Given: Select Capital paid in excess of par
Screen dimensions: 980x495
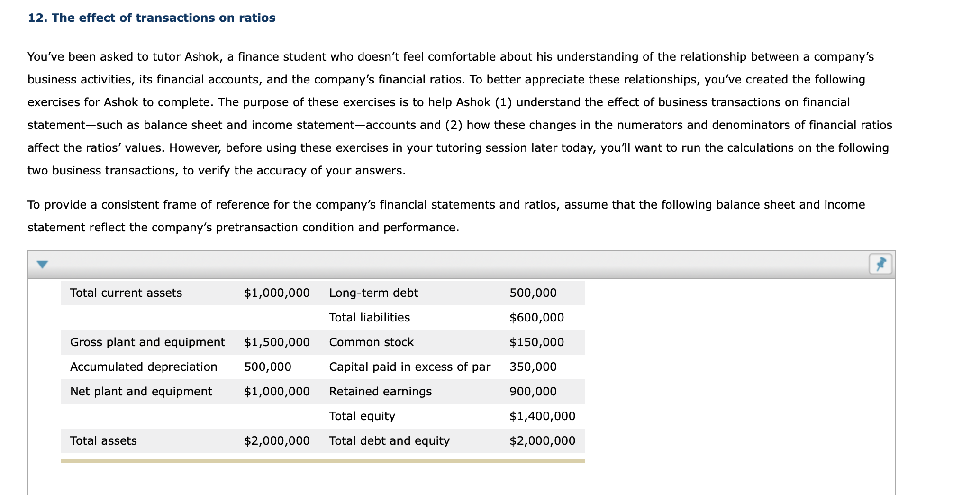Looking at the screenshot, I should point(409,367).
